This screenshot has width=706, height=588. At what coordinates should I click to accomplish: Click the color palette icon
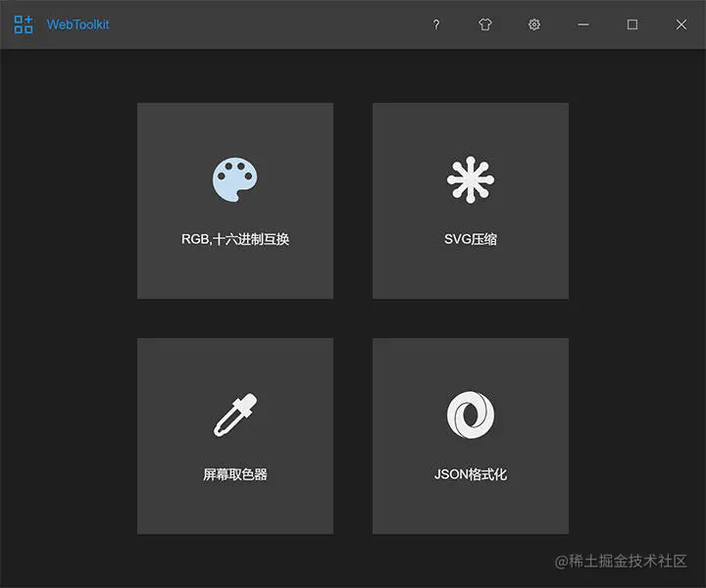[x=235, y=179]
